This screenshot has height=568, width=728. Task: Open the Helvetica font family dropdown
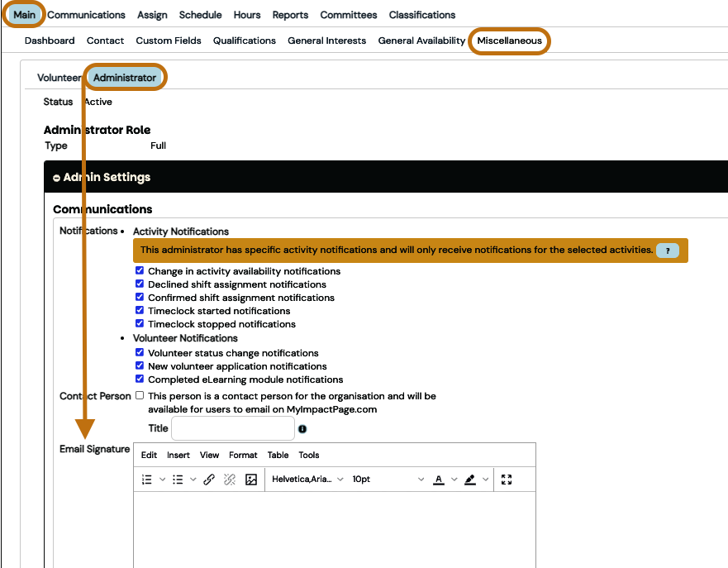click(305, 480)
